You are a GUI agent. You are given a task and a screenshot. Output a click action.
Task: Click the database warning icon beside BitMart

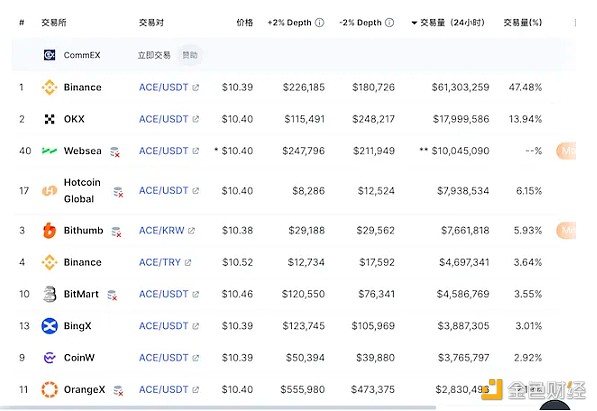click(x=112, y=295)
